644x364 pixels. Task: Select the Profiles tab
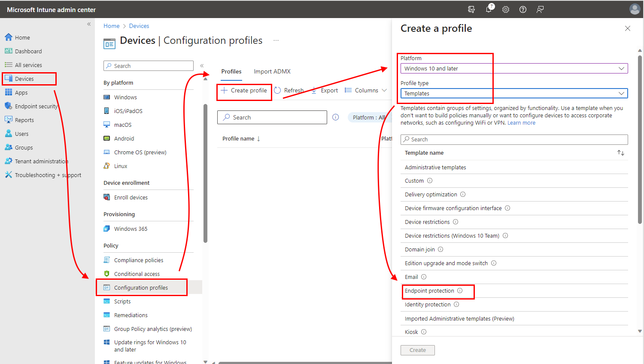(x=231, y=71)
